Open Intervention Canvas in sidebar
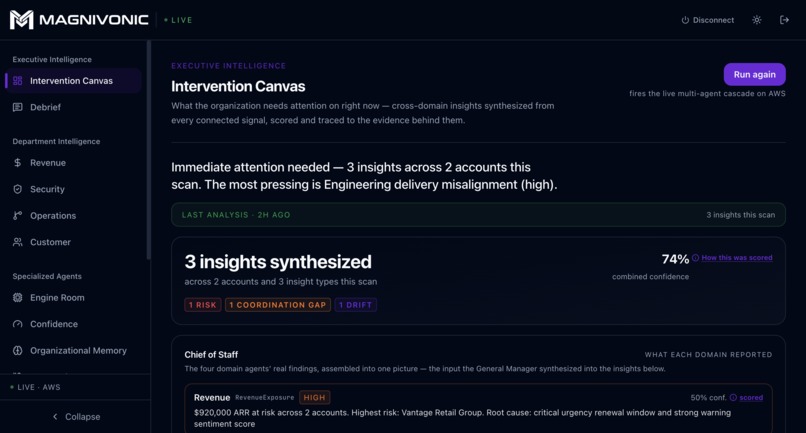Screen dimensions: 806x433 click(73, 81)
